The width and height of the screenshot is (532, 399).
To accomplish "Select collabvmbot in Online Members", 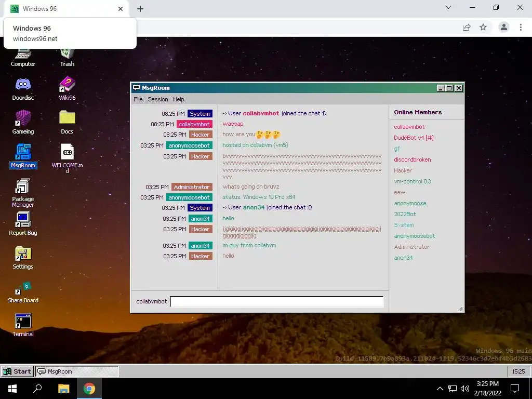I will pyautogui.click(x=409, y=127).
